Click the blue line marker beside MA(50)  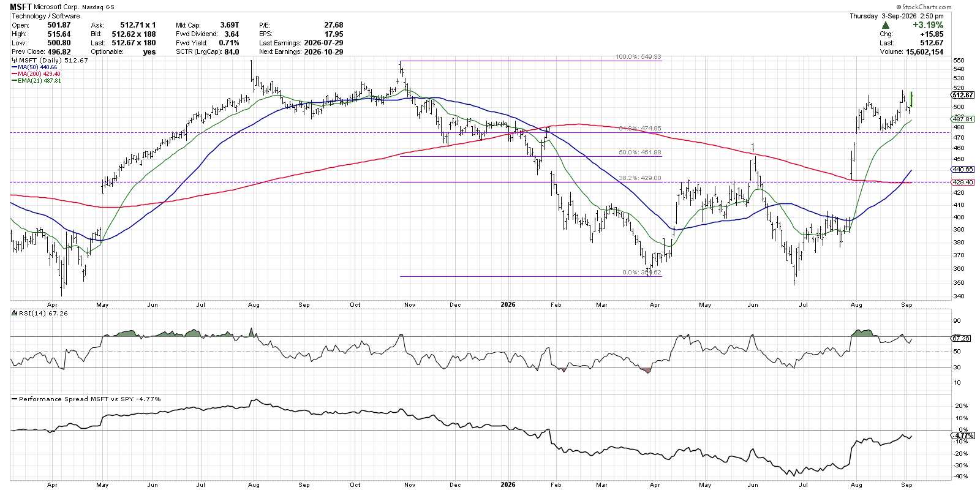[14, 67]
